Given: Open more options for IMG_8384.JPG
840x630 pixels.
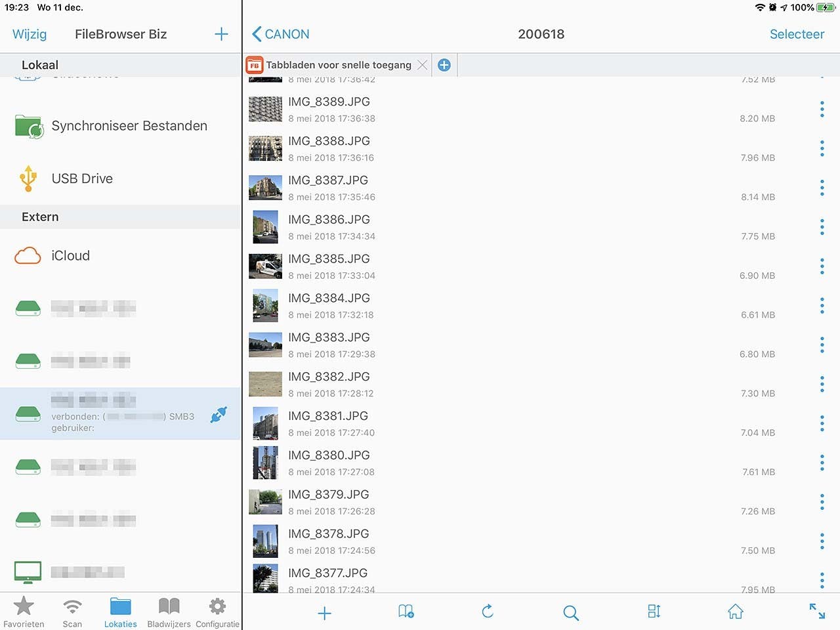Looking at the screenshot, I should point(822,306).
